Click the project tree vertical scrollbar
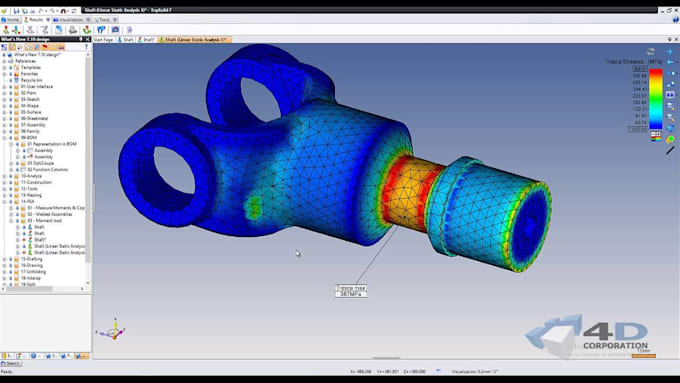This screenshot has height=383, width=680. tap(88, 160)
